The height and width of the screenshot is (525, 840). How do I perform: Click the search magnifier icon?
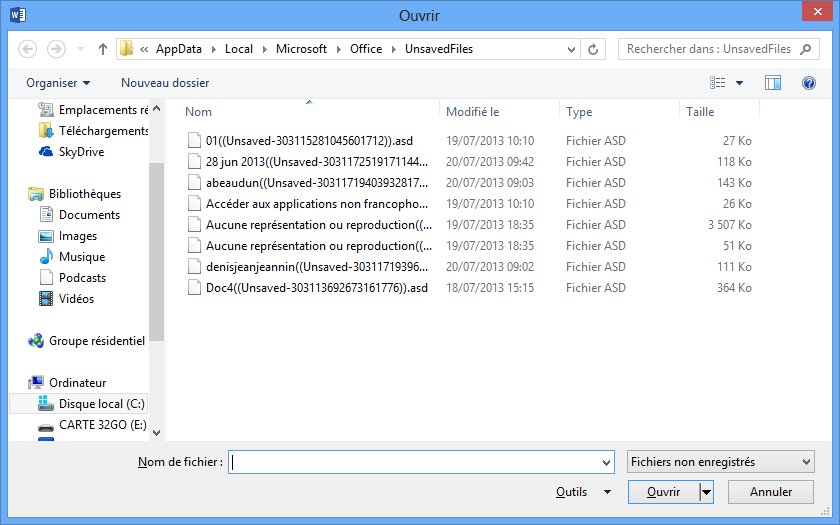pyautogui.click(x=805, y=49)
